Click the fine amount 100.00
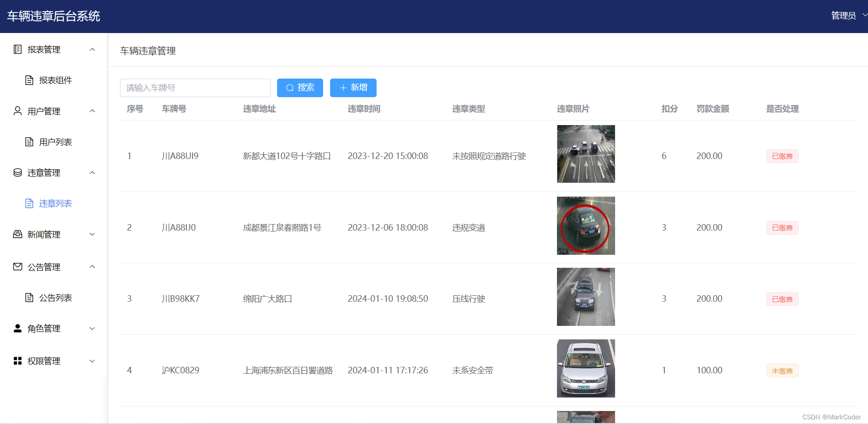Viewport: 868px width, 424px height. pyautogui.click(x=709, y=371)
